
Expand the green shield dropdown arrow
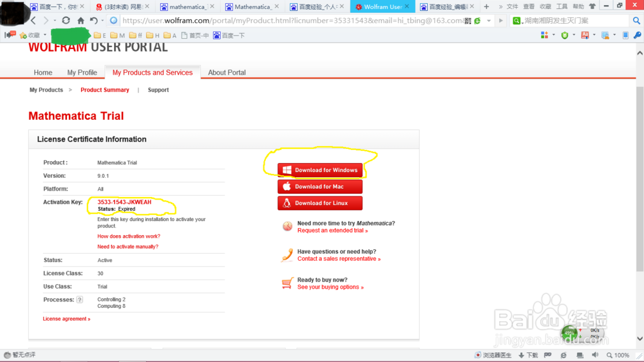pyautogui.click(x=574, y=35)
